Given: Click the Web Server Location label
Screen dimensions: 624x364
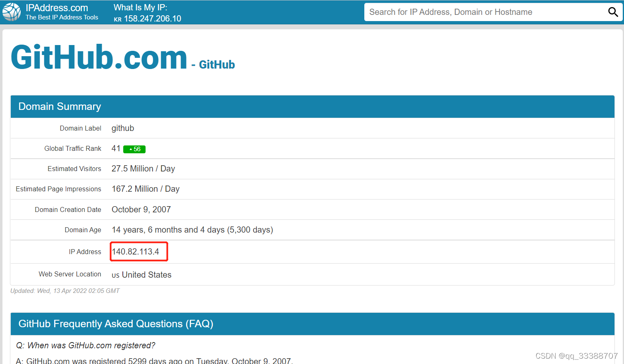Looking at the screenshot, I should (70, 274).
